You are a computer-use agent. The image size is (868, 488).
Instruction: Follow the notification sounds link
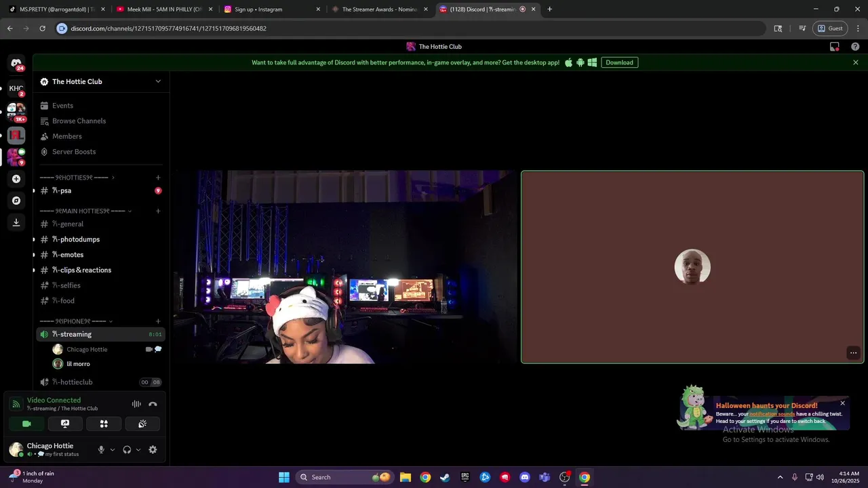(772, 414)
